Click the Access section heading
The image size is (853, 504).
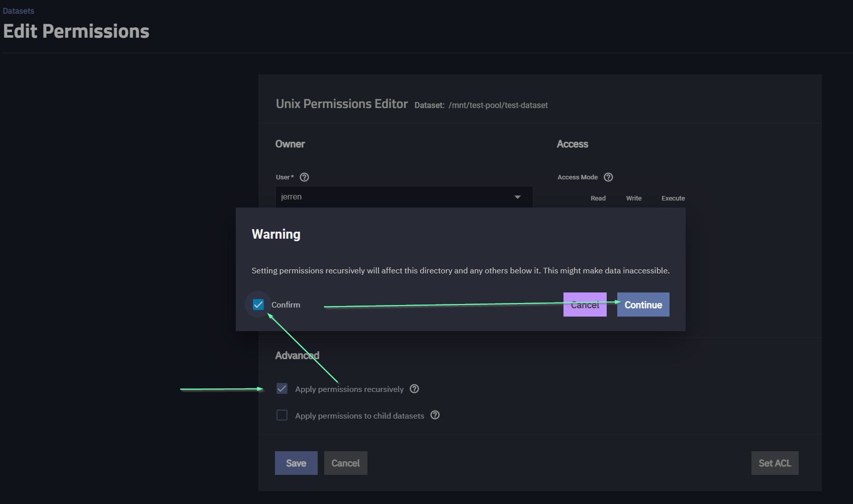coord(573,144)
